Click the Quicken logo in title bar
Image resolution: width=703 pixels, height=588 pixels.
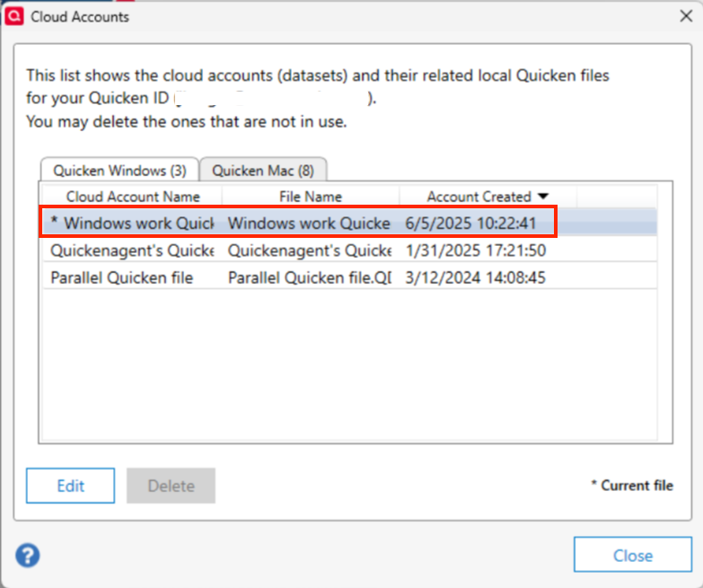(13, 16)
